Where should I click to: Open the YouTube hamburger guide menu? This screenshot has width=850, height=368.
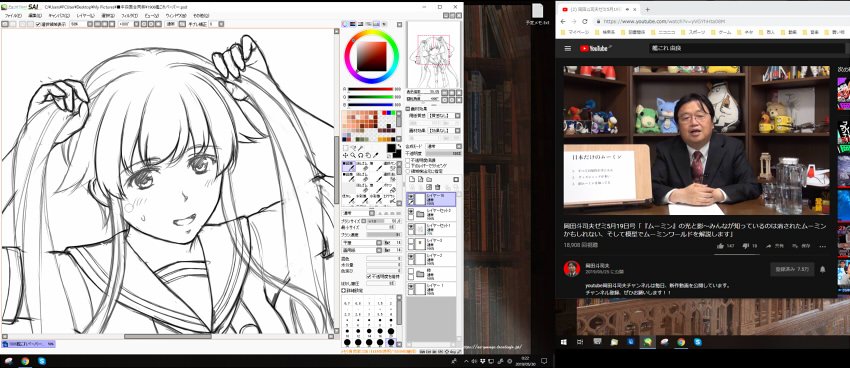coord(568,48)
